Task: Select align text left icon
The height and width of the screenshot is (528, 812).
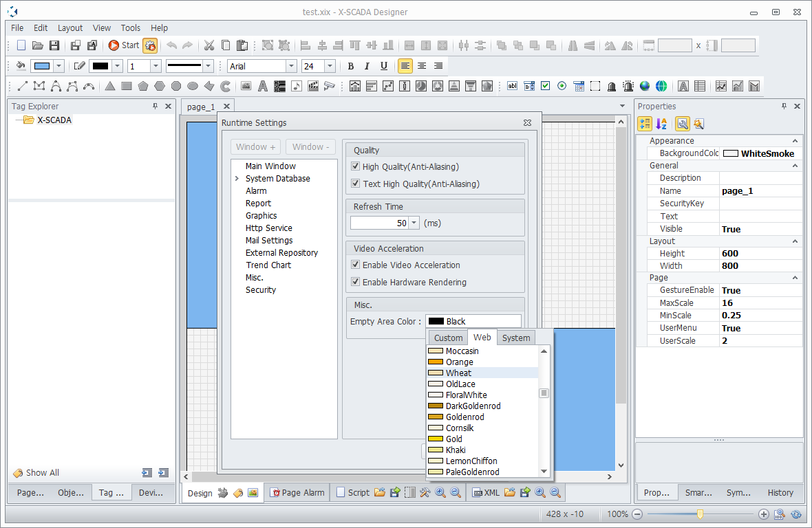Action: tap(405, 66)
